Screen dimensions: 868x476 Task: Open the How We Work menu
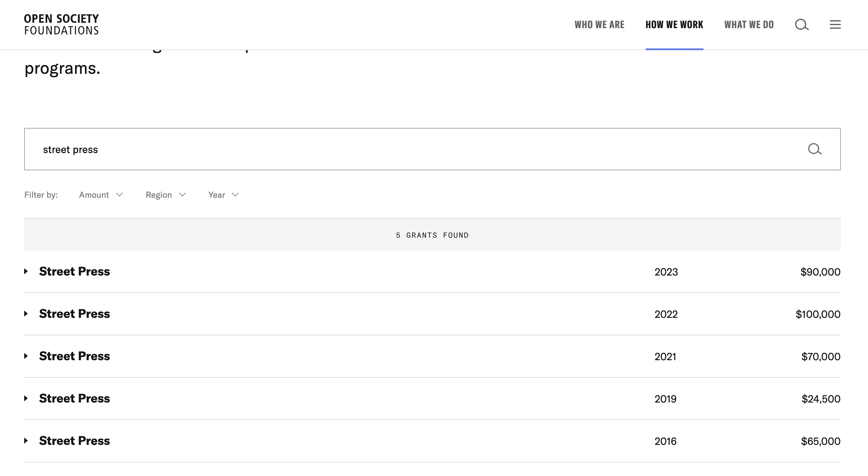[x=674, y=24]
